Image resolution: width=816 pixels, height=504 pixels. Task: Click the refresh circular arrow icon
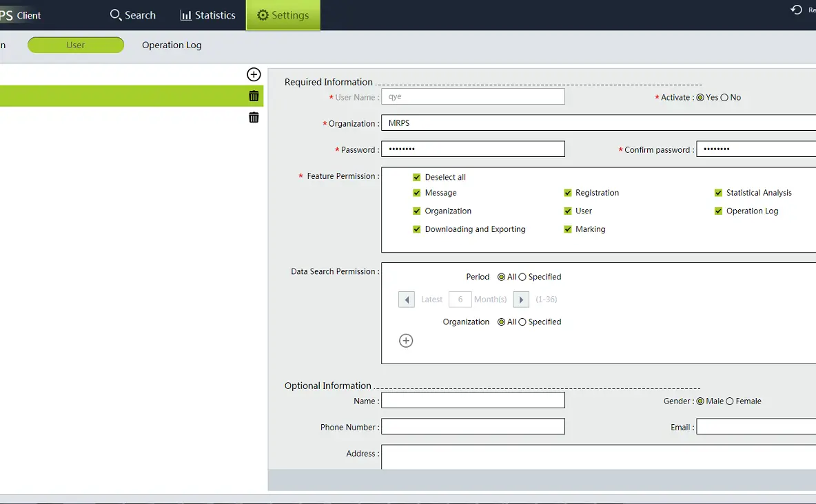(795, 9)
